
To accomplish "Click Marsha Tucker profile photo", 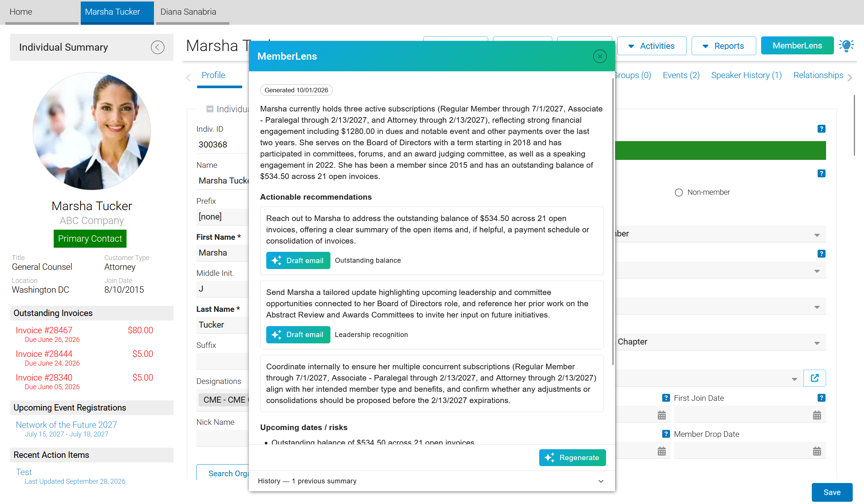I will coord(92,131).
